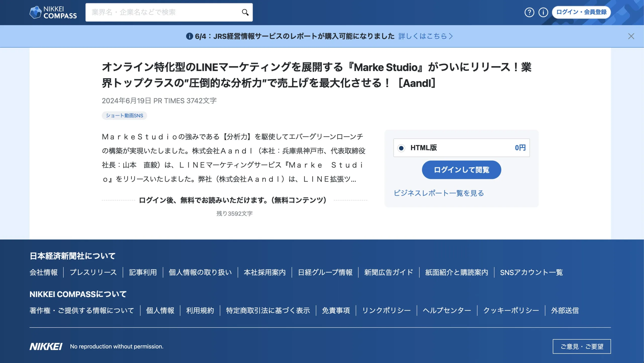Click the banner info icon beside 6/4
This screenshot has height=363, width=644.
coord(189,36)
